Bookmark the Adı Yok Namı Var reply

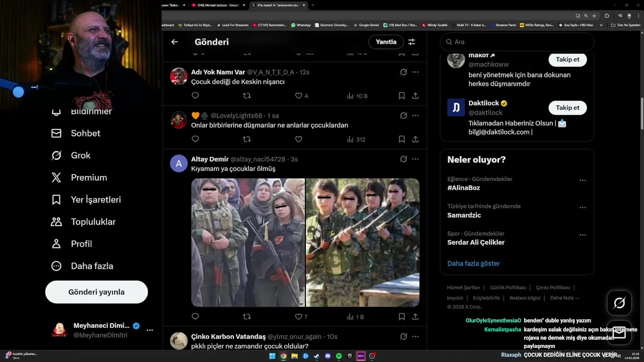click(x=401, y=96)
